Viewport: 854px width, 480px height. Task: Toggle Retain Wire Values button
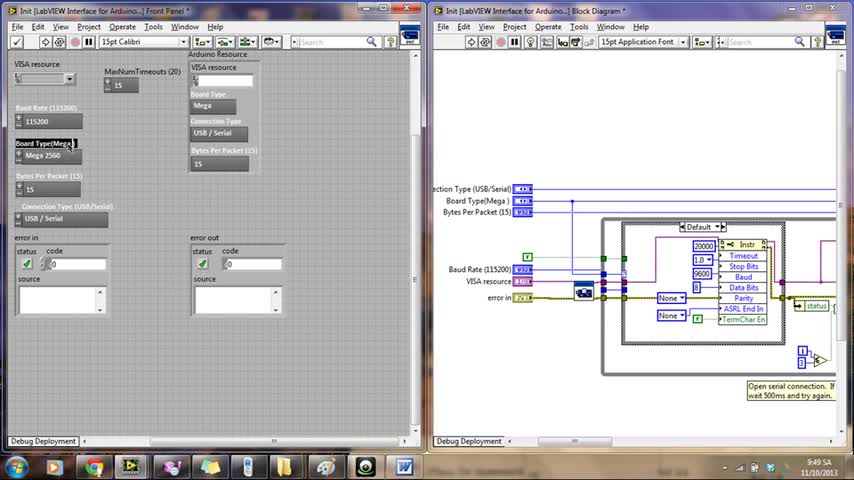click(546, 42)
